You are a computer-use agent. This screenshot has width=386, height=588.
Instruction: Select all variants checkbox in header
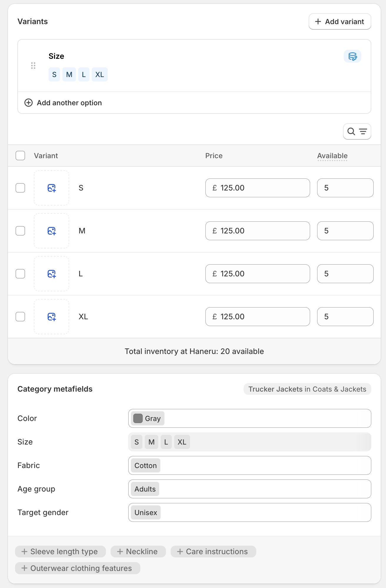[20, 156]
